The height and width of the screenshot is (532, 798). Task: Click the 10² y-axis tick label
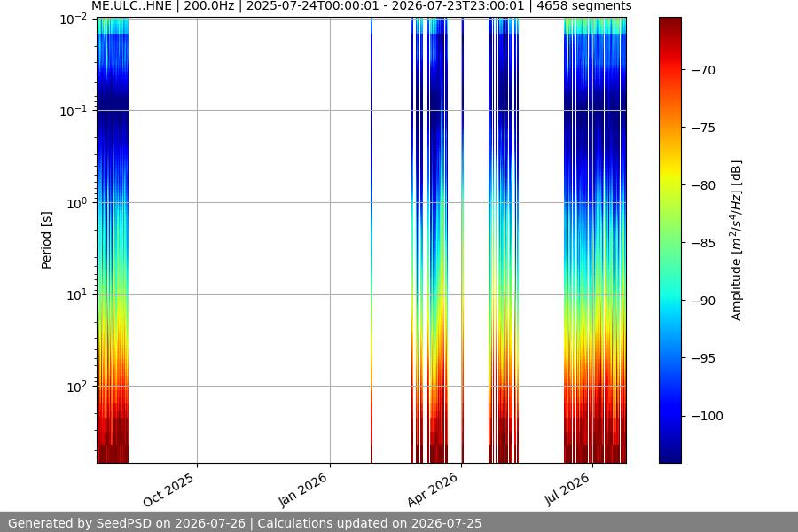pos(77,387)
